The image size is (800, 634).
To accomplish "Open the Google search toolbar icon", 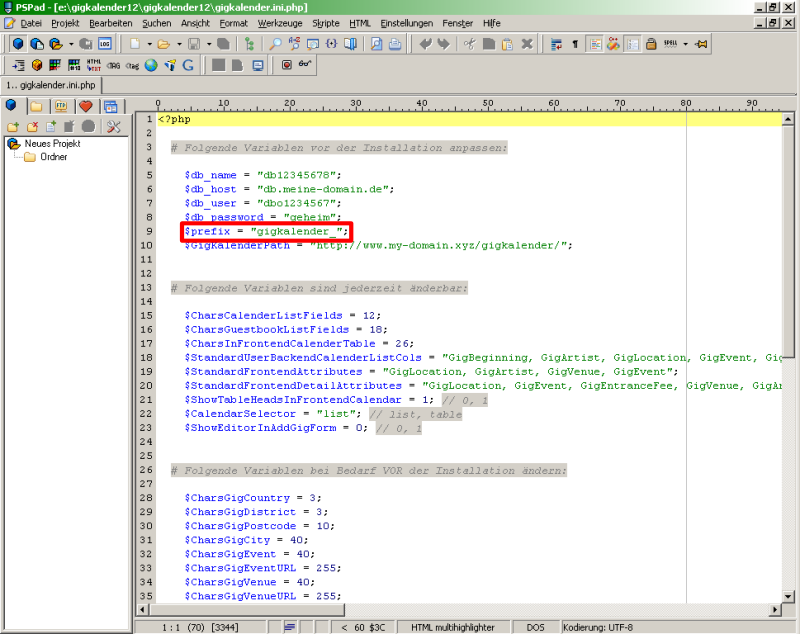I will 189,66.
